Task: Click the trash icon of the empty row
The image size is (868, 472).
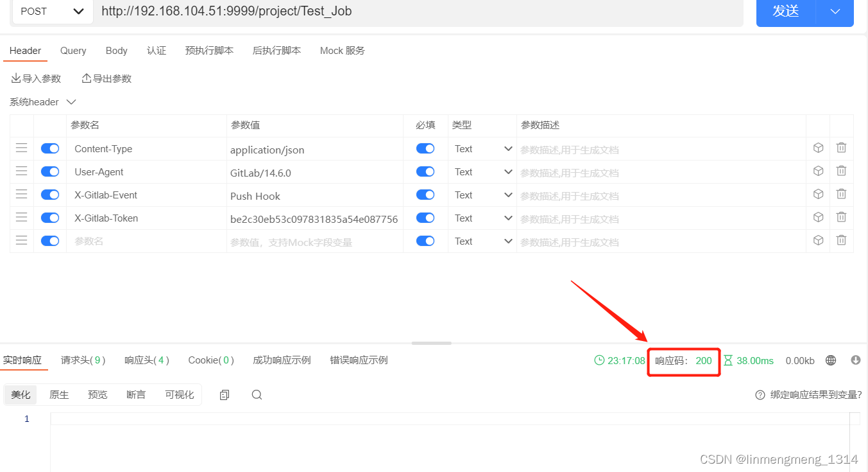Action: [841, 240]
